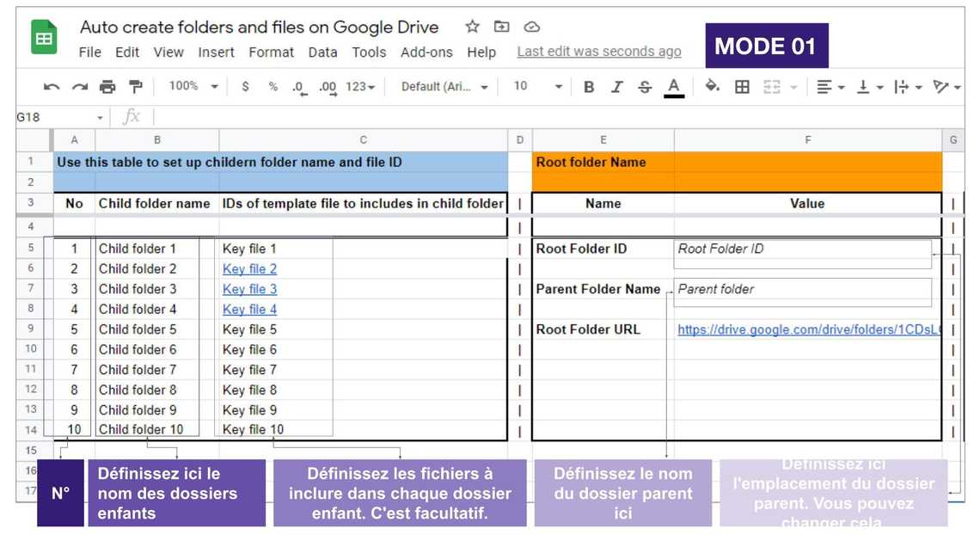Toggle strikethrough formatting

(645, 87)
